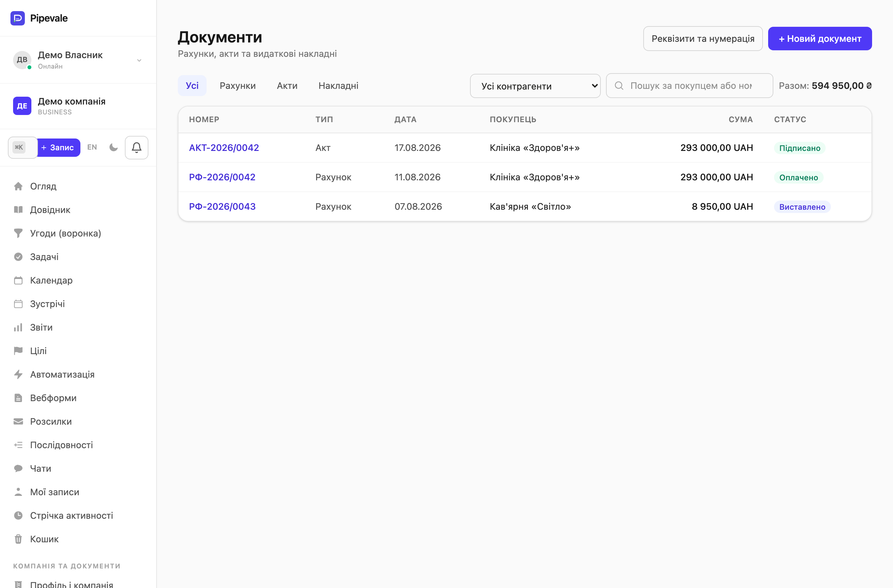Switch to the Рахунки tab

click(238, 86)
